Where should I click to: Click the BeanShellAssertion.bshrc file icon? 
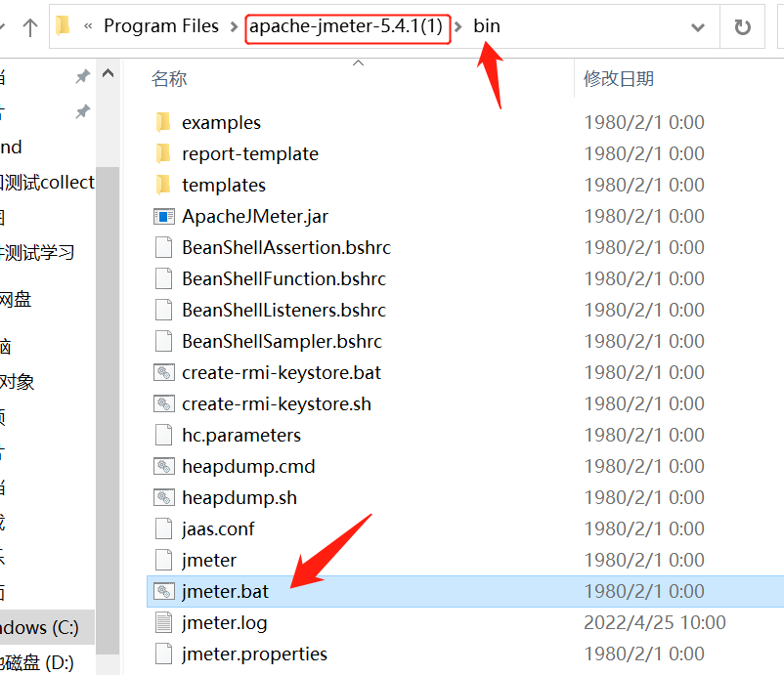[x=163, y=247]
